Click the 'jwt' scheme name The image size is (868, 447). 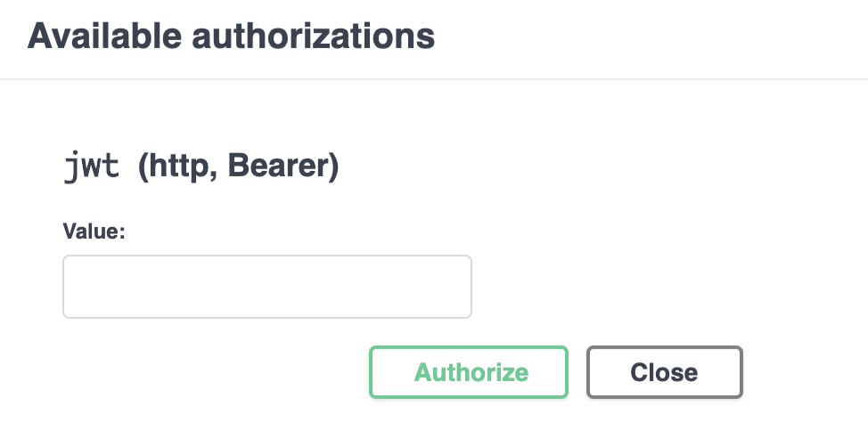click(x=92, y=167)
